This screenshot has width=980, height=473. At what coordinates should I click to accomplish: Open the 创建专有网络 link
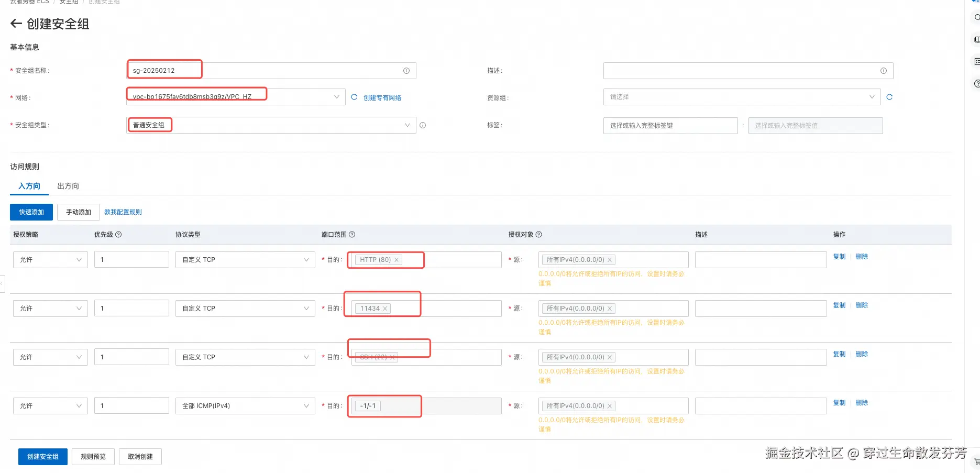(x=382, y=98)
